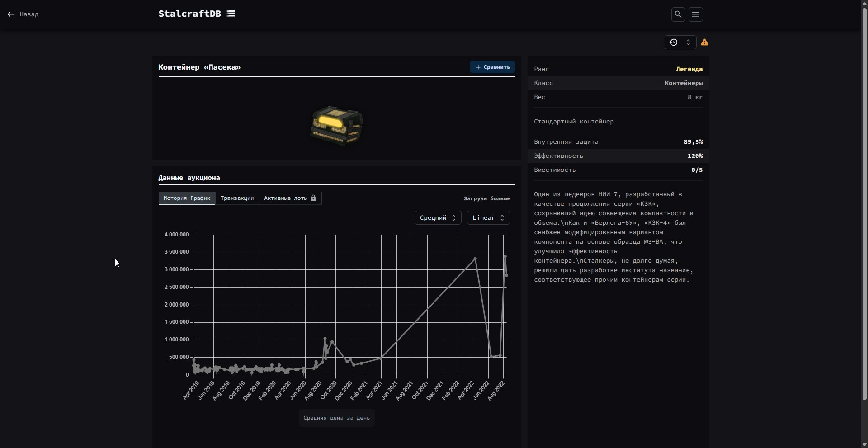Click the Контейнер «Пасека» title
Screen dimensions: 868x448
(199, 67)
